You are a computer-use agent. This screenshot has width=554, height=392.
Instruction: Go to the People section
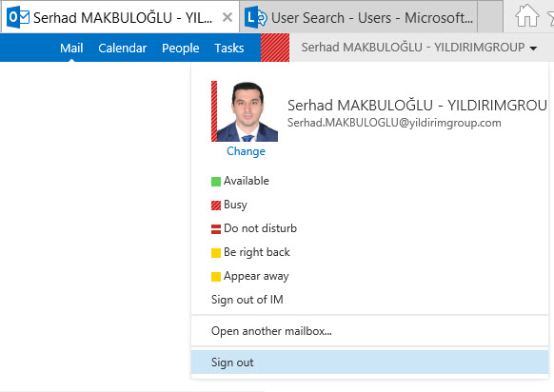point(180,48)
